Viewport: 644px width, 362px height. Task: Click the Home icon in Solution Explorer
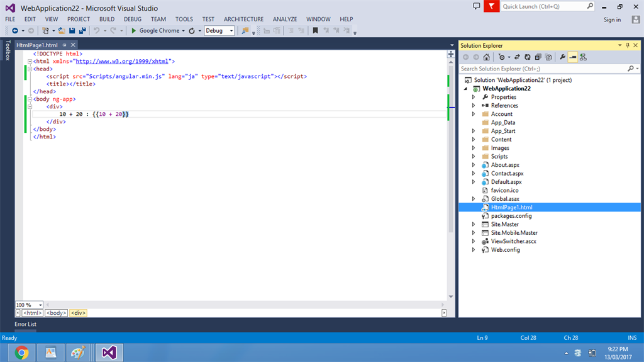[486, 57]
